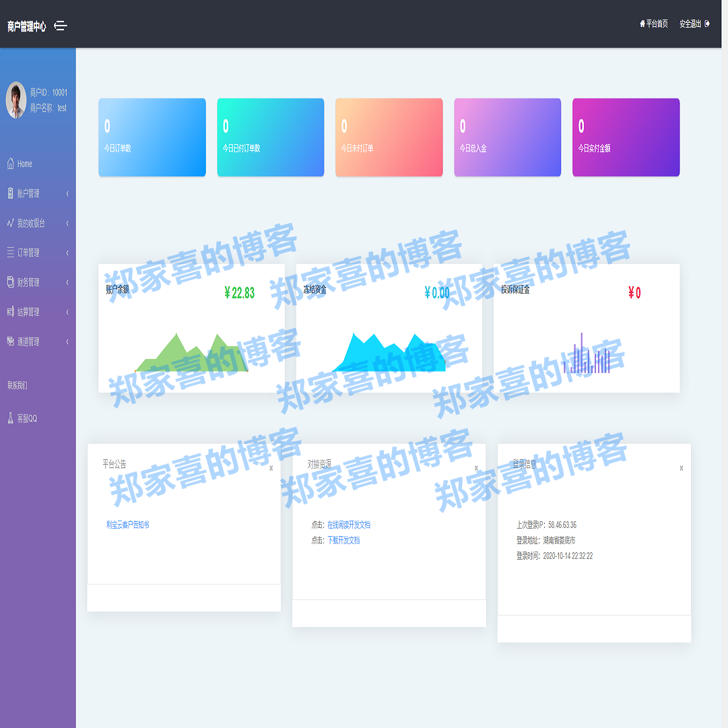Open 平台首页 in the top bar
This screenshot has height=728, width=728.
coord(654,24)
